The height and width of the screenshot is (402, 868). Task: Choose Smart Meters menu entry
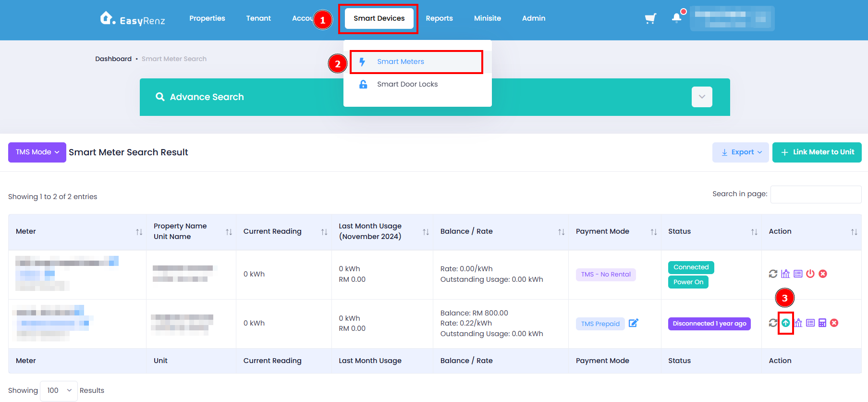(401, 62)
